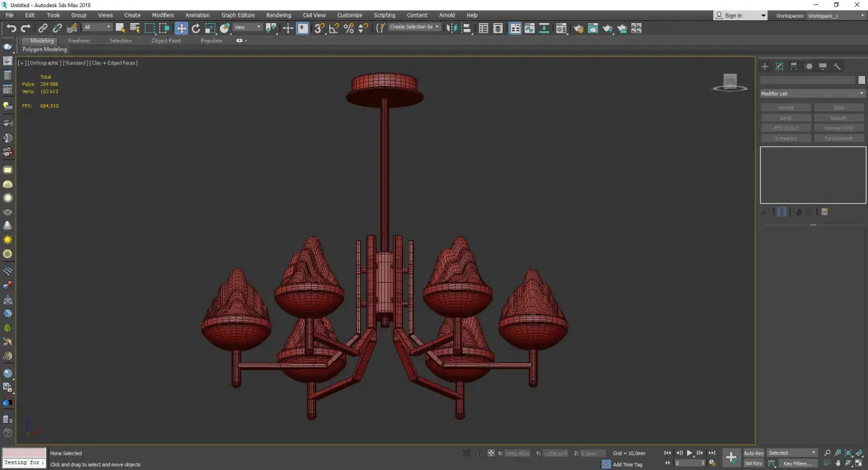Open the key mode Selected dropdown
The height and width of the screenshot is (470, 868).
792,453
